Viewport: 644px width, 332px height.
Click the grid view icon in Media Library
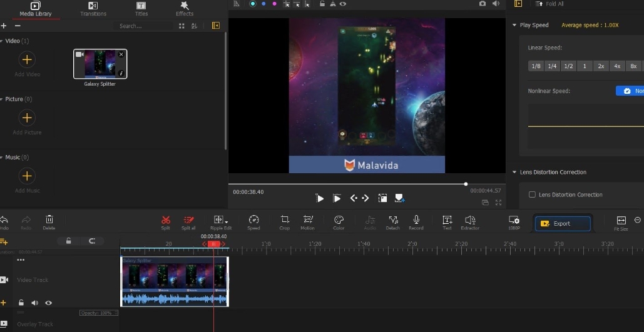181,26
